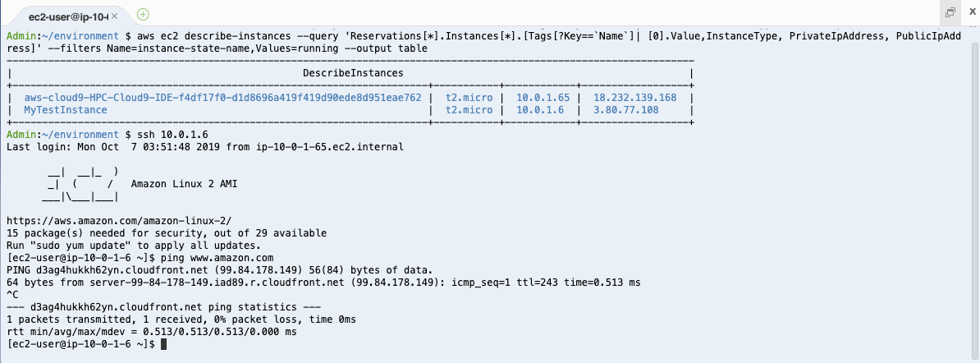
Task: Toggle the maximize pane icon at top right
Action: point(950,12)
